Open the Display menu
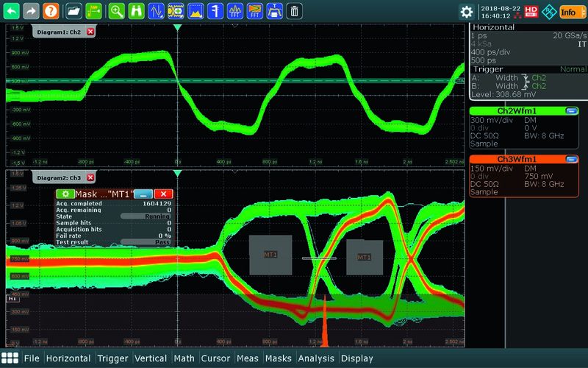This screenshot has width=588, height=368. tap(357, 358)
